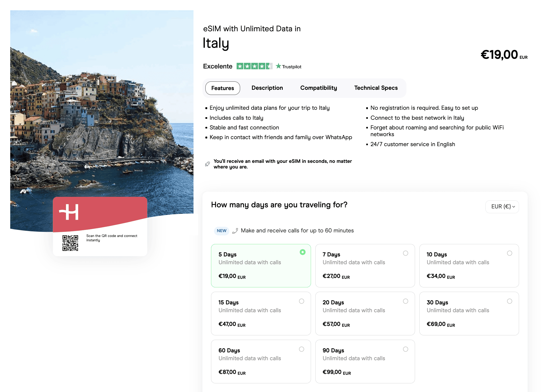The image size is (546, 392).
Task: Open the EUR currency dropdown
Action: (x=502, y=207)
